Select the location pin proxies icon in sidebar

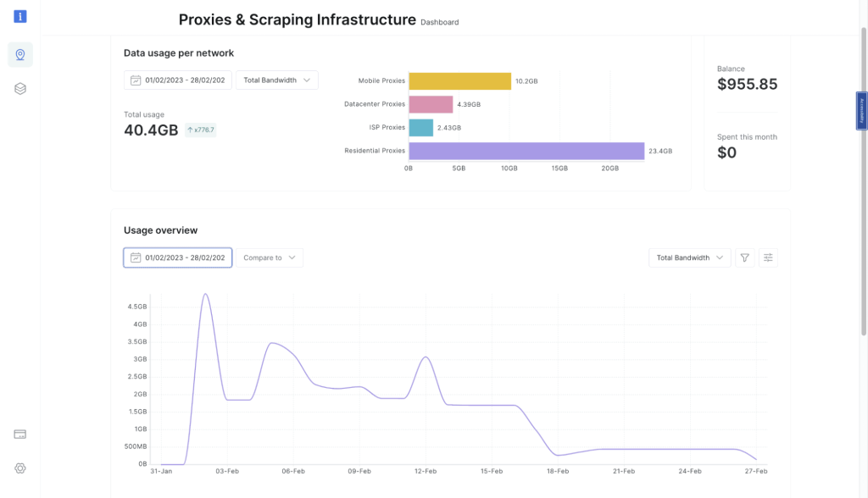pyautogui.click(x=19, y=54)
